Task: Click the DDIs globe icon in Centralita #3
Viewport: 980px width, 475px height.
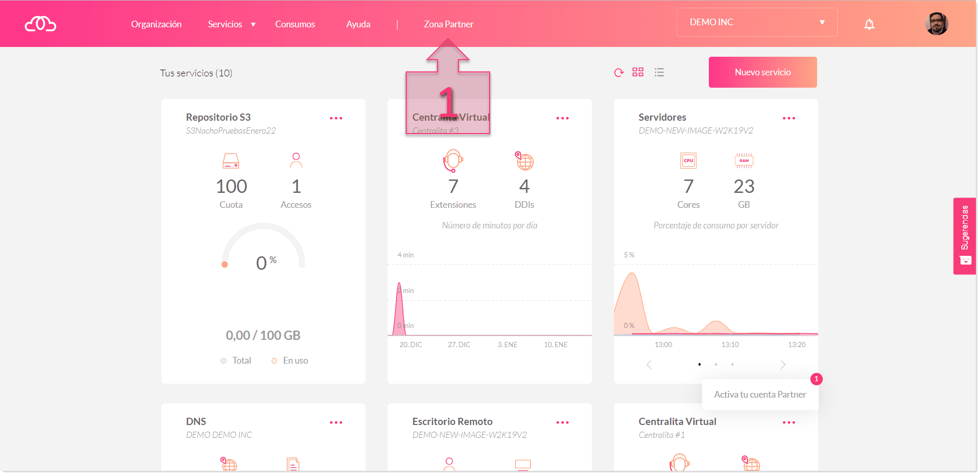Action: (x=524, y=161)
